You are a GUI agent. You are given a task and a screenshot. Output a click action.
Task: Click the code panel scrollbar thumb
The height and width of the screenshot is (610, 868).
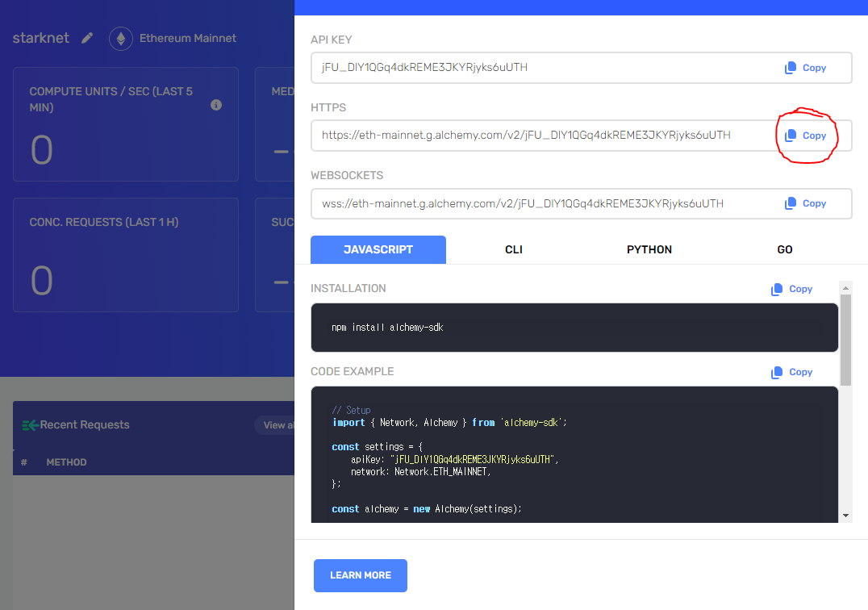[845, 340]
